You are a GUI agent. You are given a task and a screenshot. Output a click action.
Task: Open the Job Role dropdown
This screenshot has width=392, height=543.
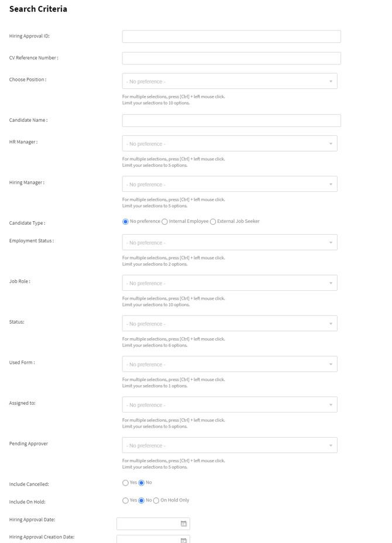(229, 283)
